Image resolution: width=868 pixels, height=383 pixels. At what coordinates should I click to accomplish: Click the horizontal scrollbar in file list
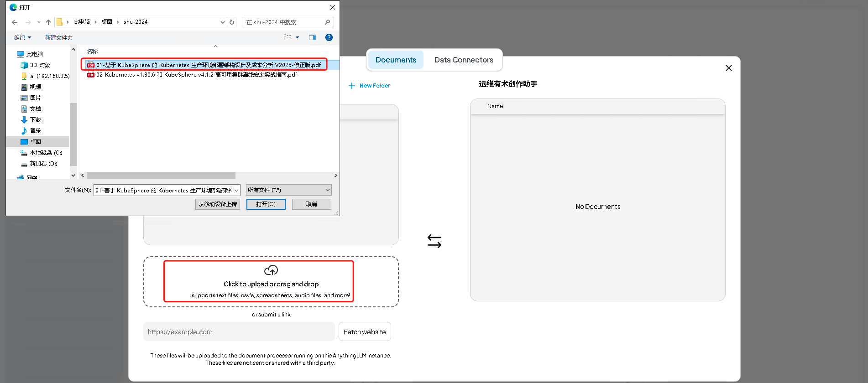[161, 175]
